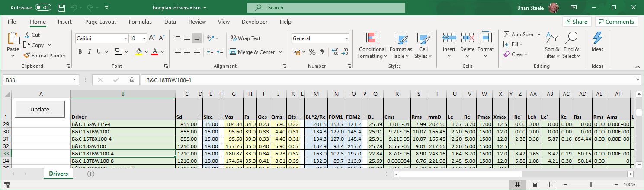Click the Insert Function fx icon

pyautogui.click(x=131, y=80)
